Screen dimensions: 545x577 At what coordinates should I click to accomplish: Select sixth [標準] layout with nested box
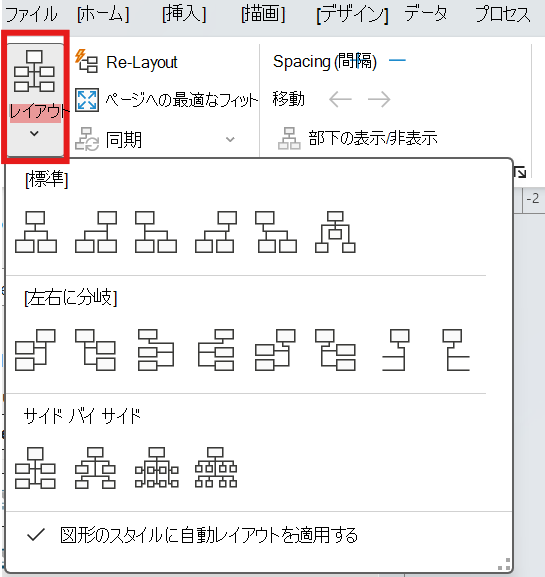(x=335, y=232)
